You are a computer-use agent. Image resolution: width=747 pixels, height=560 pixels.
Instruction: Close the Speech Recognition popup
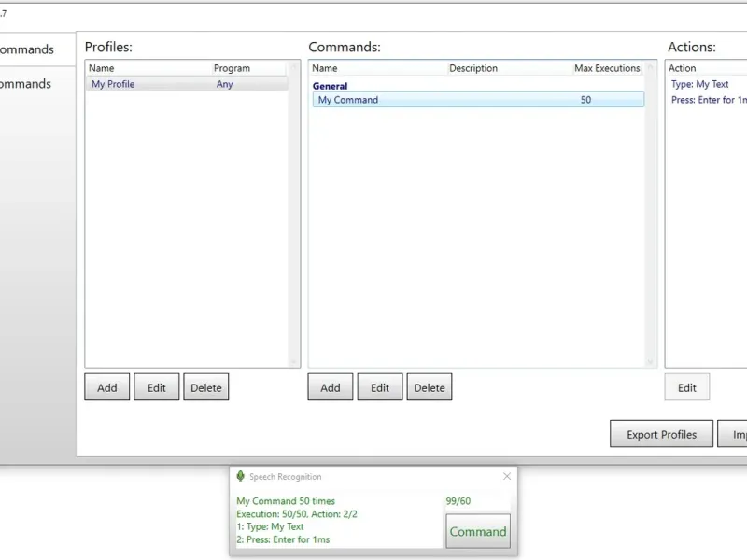tap(507, 476)
